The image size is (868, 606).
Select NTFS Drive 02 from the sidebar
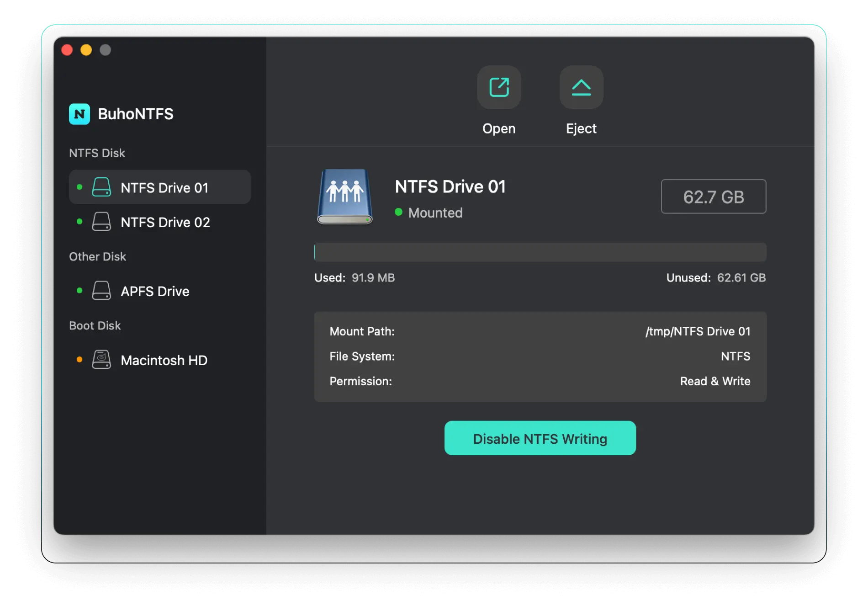[165, 222]
